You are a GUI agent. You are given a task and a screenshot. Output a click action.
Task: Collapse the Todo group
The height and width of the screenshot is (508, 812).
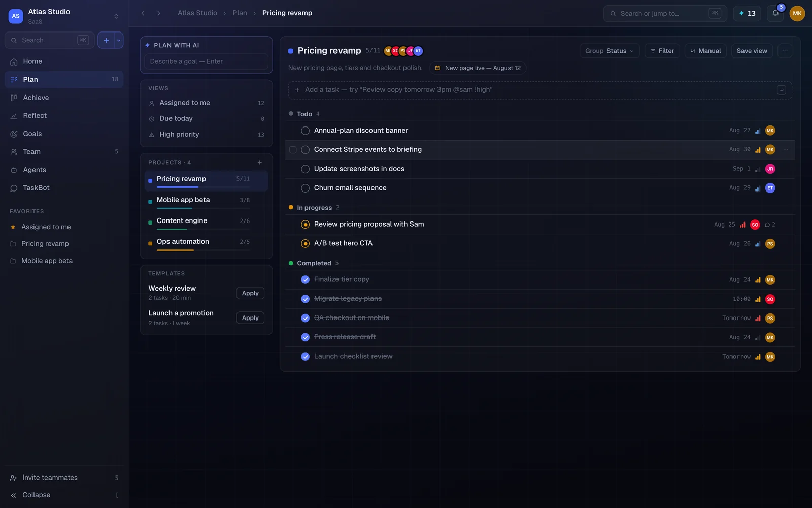[x=304, y=114]
